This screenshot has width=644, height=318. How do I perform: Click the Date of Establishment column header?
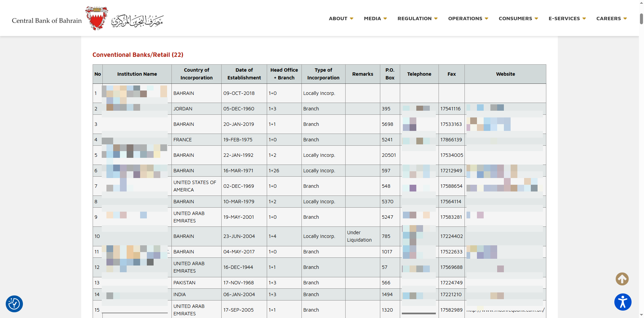244,74
